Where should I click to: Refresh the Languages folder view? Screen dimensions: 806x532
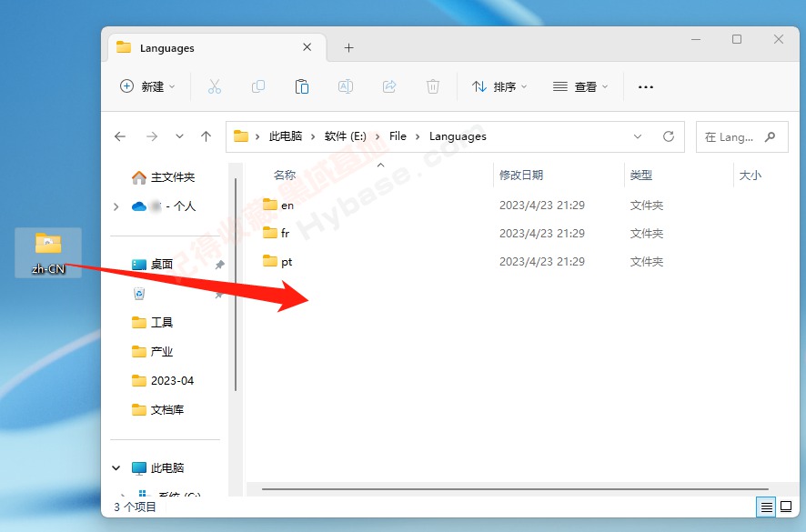pos(669,136)
